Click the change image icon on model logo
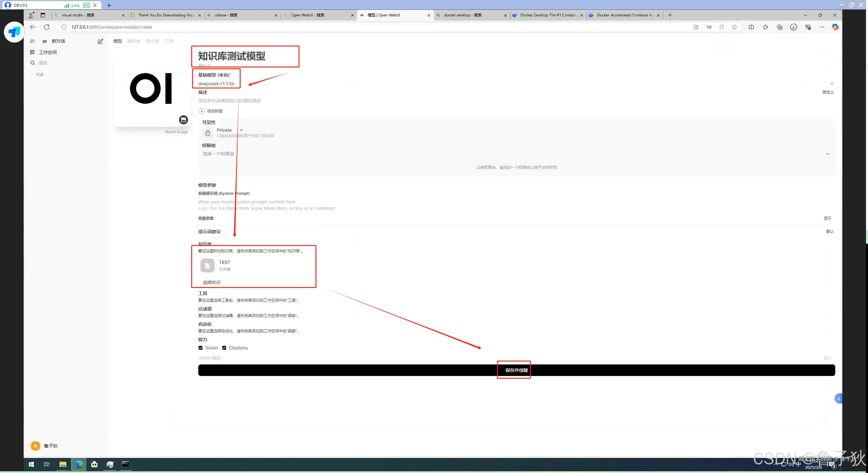 click(x=183, y=120)
